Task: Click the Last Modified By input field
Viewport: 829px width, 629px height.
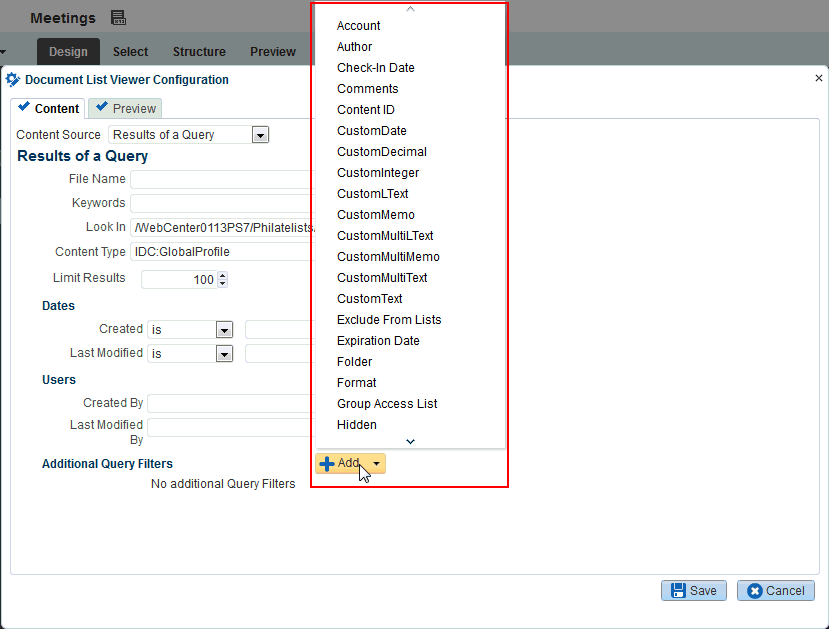Action: [x=231, y=428]
